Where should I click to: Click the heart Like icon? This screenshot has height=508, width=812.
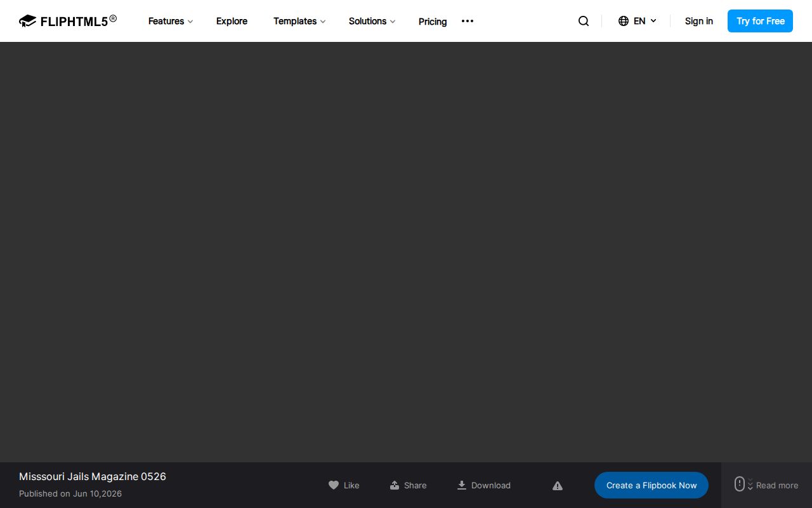click(334, 485)
